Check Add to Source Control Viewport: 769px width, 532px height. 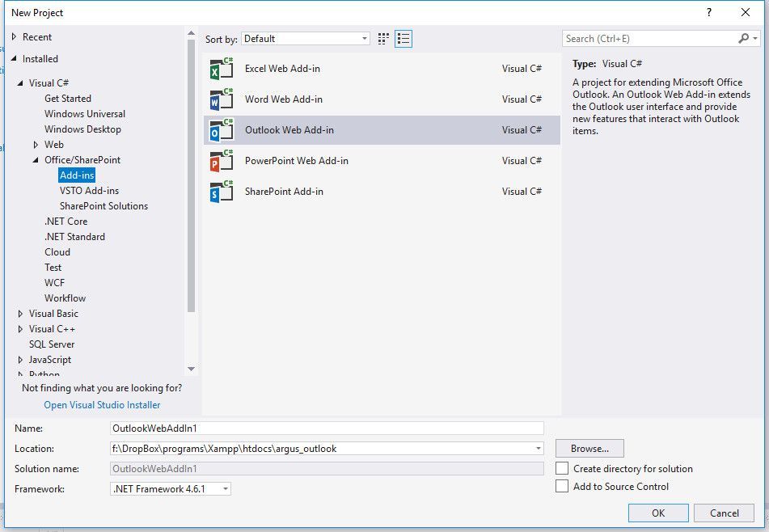[562, 486]
